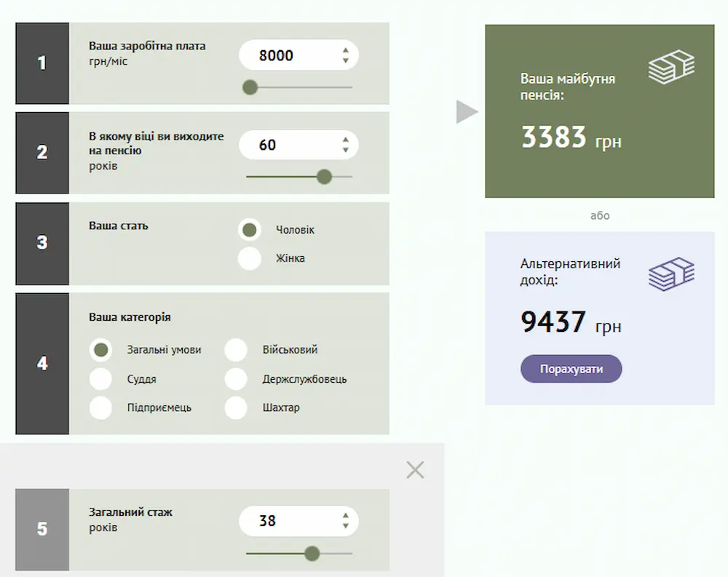728x577 pixels.
Task: Click the salary slider handle
Action: (x=250, y=87)
